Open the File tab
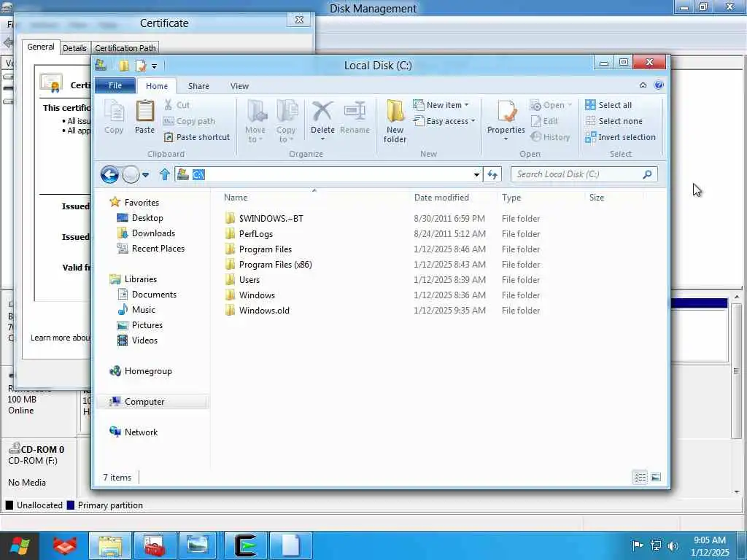 (x=115, y=85)
